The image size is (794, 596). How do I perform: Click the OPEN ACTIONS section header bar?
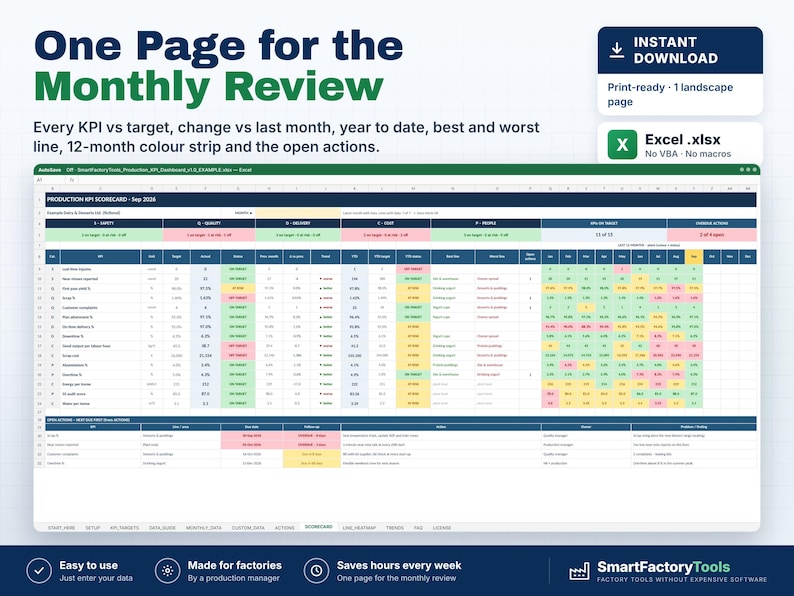click(401, 420)
